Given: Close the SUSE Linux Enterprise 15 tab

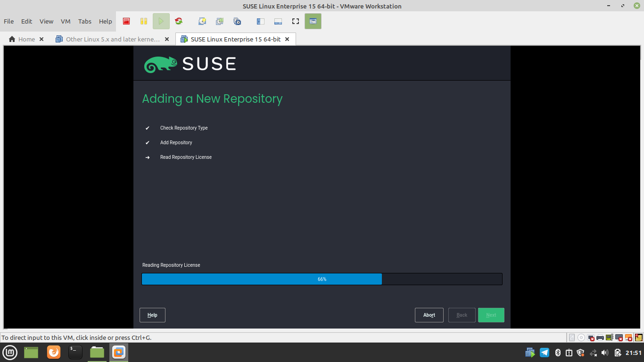Looking at the screenshot, I should [x=288, y=39].
